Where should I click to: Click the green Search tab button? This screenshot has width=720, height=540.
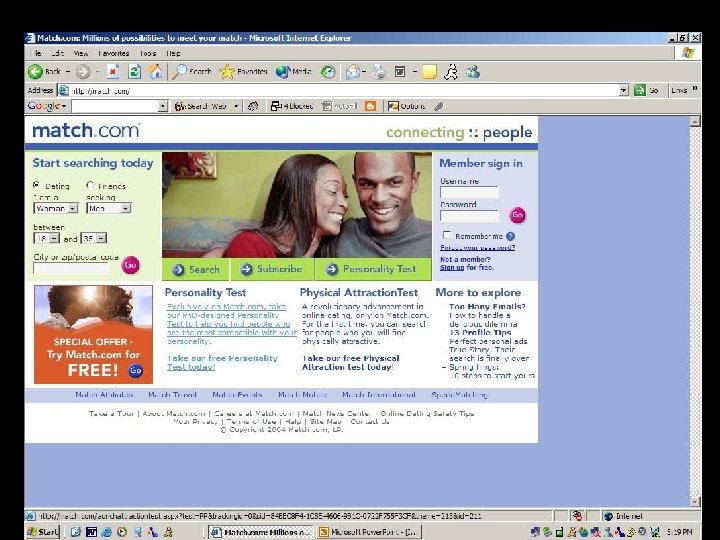(x=196, y=269)
